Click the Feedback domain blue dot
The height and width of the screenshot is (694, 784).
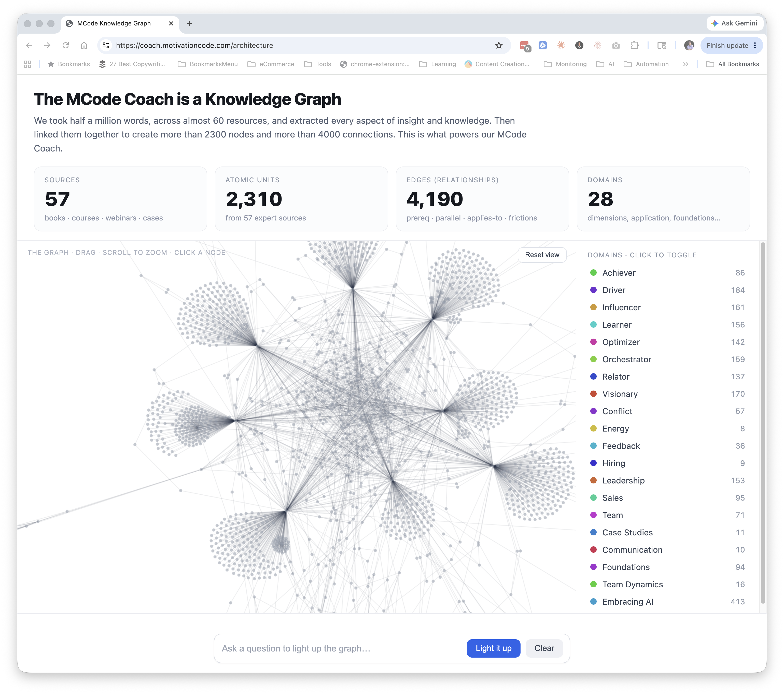pyautogui.click(x=593, y=446)
